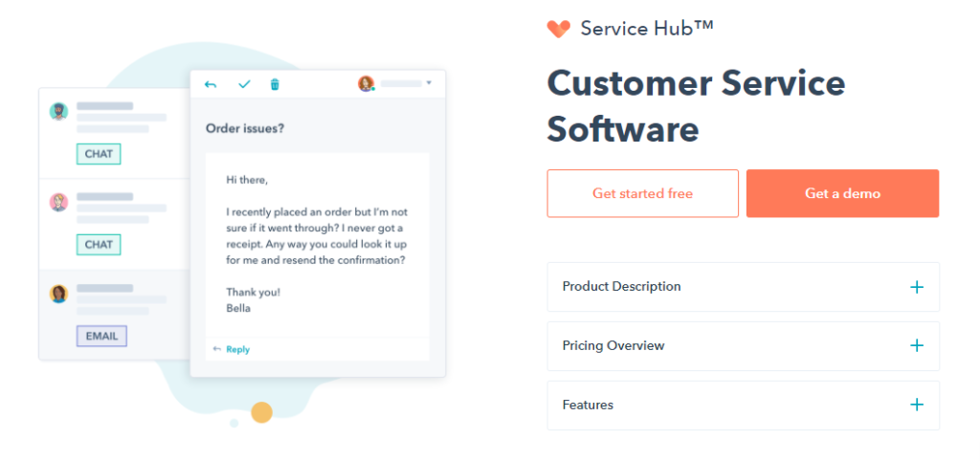
Task: Click the 'Hi there,' greeting text
Action: click(x=247, y=180)
